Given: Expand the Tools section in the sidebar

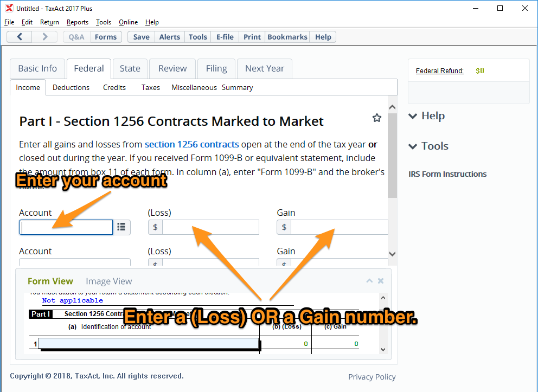Looking at the screenshot, I should click(x=428, y=146).
